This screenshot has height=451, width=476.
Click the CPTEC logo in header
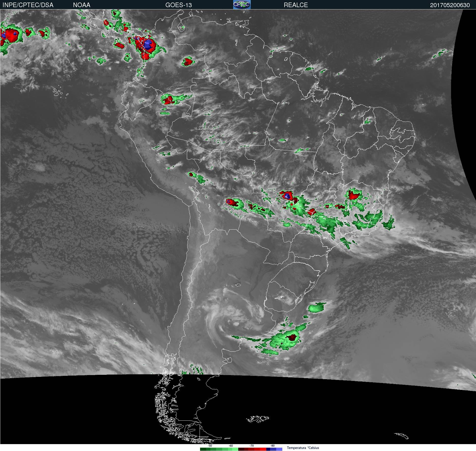point(242,5)
